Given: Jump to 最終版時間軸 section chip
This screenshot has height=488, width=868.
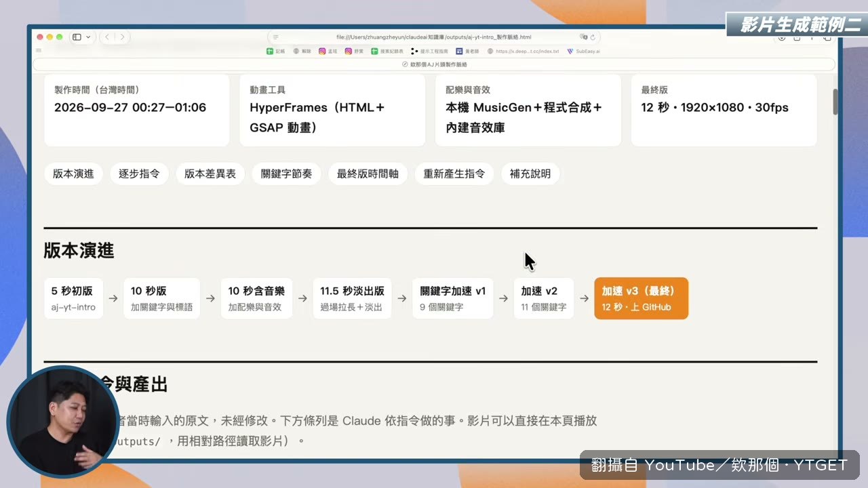Looking at the screenshot, I should [x=368, y=174].
